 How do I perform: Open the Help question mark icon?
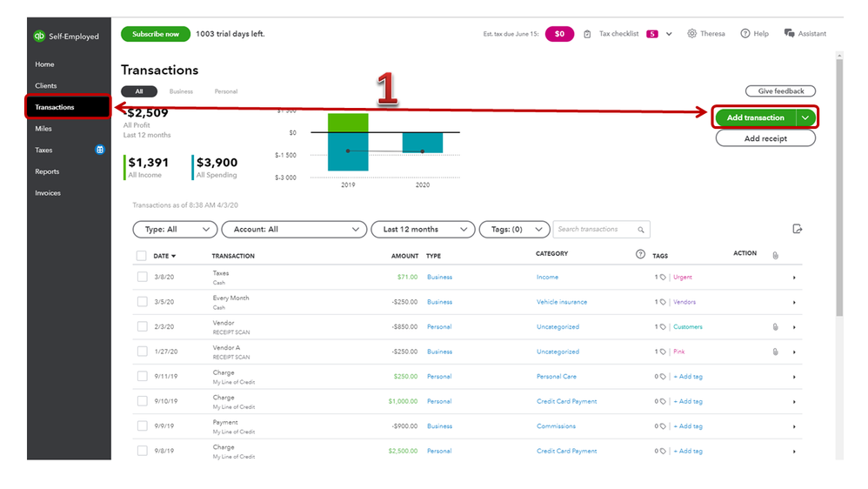click(745, 33)
